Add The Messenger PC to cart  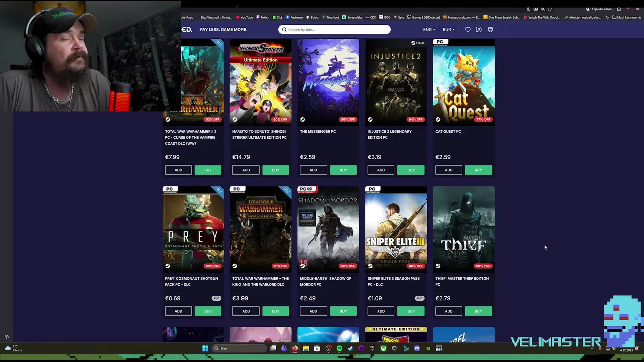click(x=313, y=170)
